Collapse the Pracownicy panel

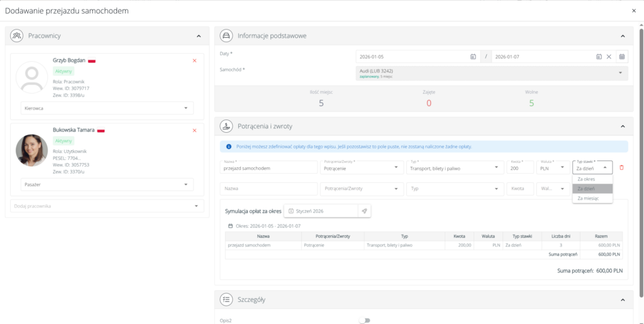tap(199, 36)
